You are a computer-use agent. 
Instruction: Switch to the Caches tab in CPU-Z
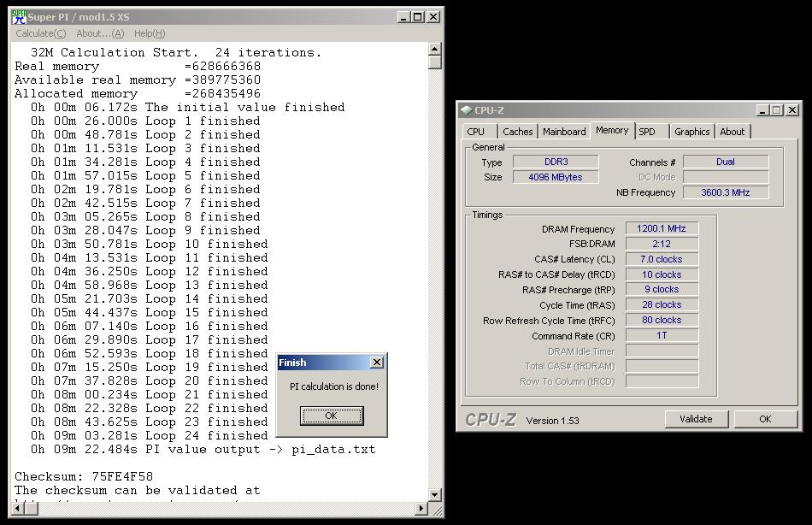click(x=517, y=132)
